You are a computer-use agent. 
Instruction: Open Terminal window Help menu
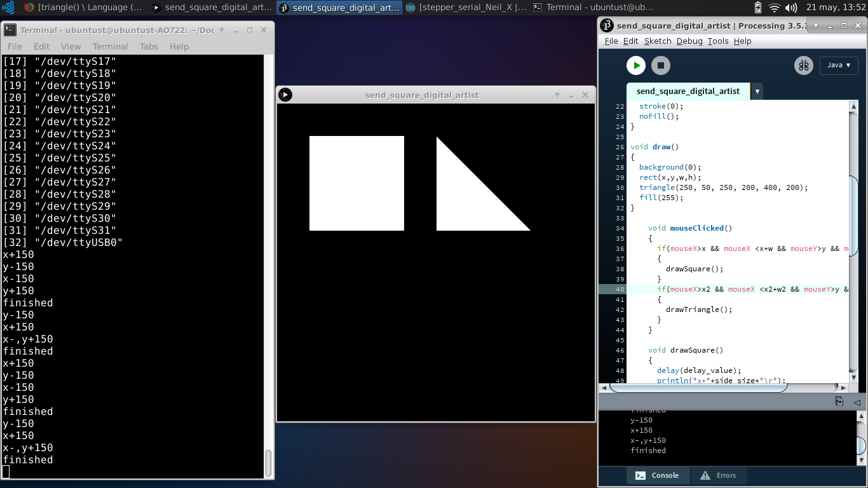179,46
